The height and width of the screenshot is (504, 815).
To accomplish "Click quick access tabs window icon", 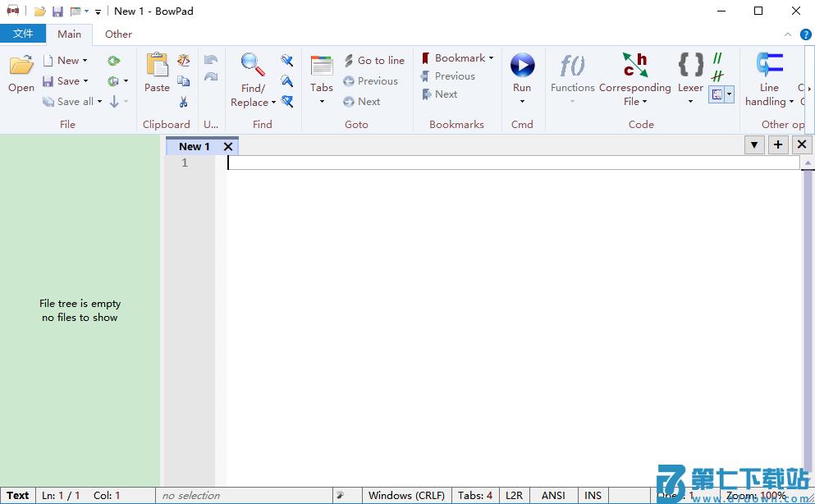I will [x=76, y=11].
